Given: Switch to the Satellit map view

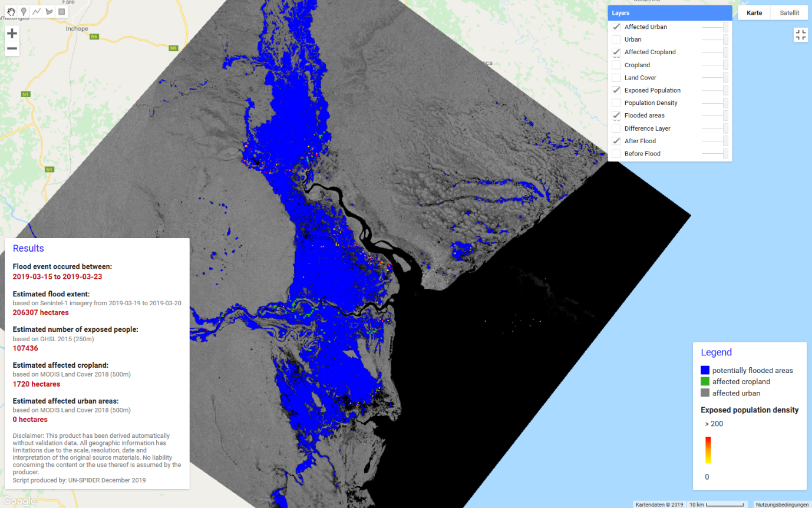Looking at the screenshot, I should [788, 12].
